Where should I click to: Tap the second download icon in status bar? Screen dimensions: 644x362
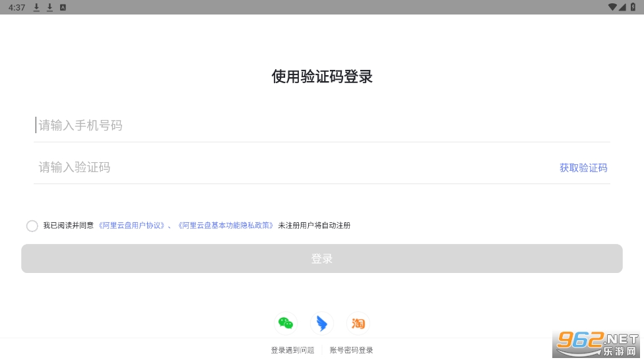(x=49, y=7)
